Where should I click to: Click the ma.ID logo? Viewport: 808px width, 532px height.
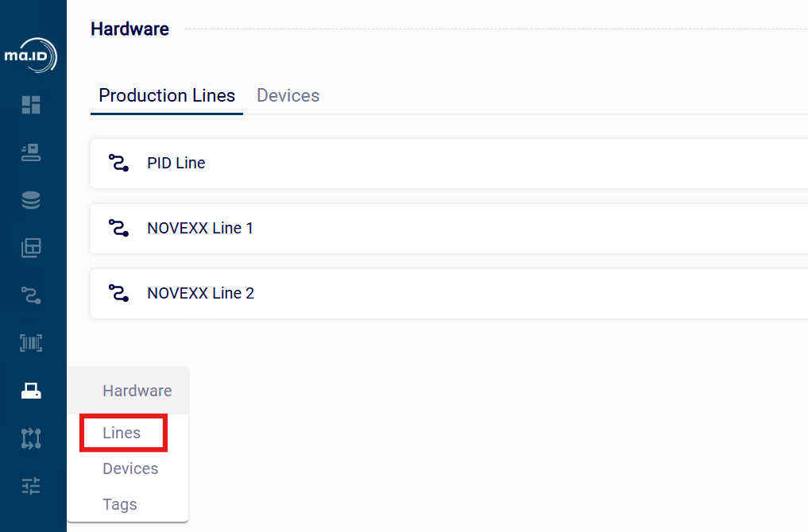[x=31, y=55]
